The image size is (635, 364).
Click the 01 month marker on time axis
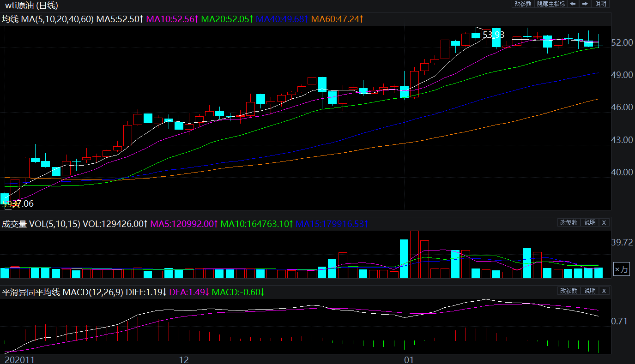point(408,359)
